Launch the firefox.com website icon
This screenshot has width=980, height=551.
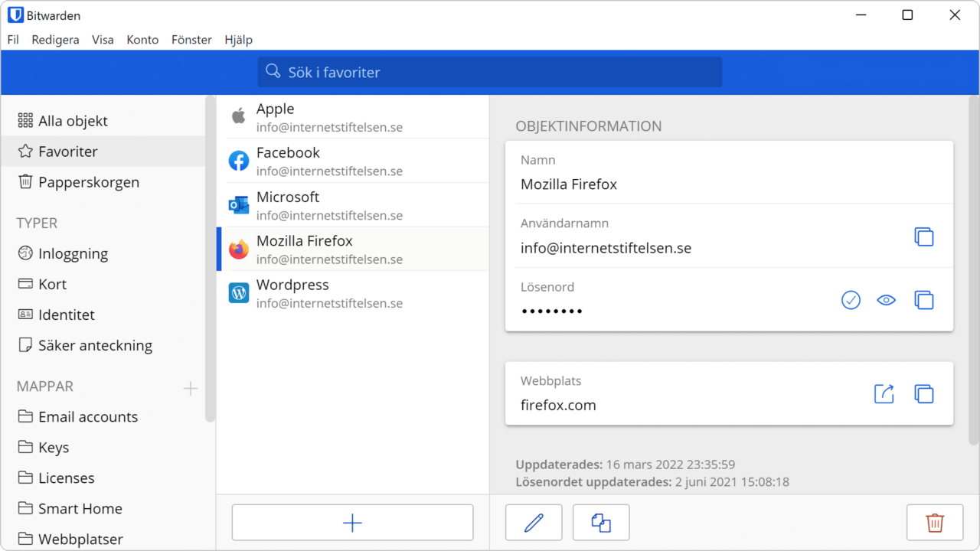[x=884, y=393]
